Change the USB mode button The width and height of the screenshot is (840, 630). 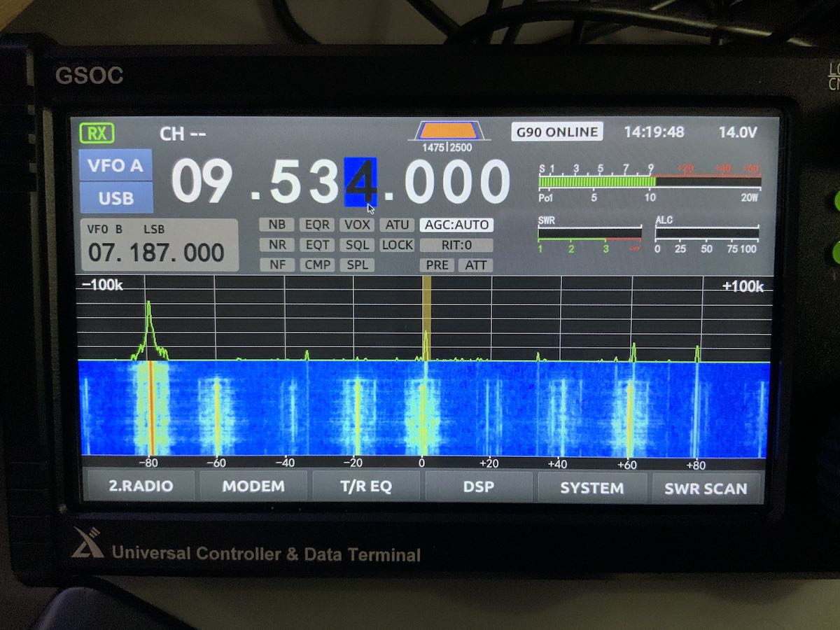115,198
